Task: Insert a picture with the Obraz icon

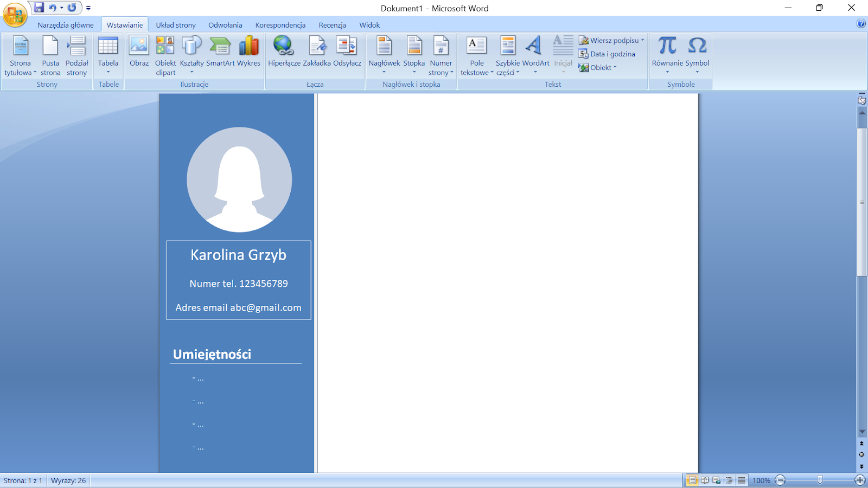Action: [139, 52]
